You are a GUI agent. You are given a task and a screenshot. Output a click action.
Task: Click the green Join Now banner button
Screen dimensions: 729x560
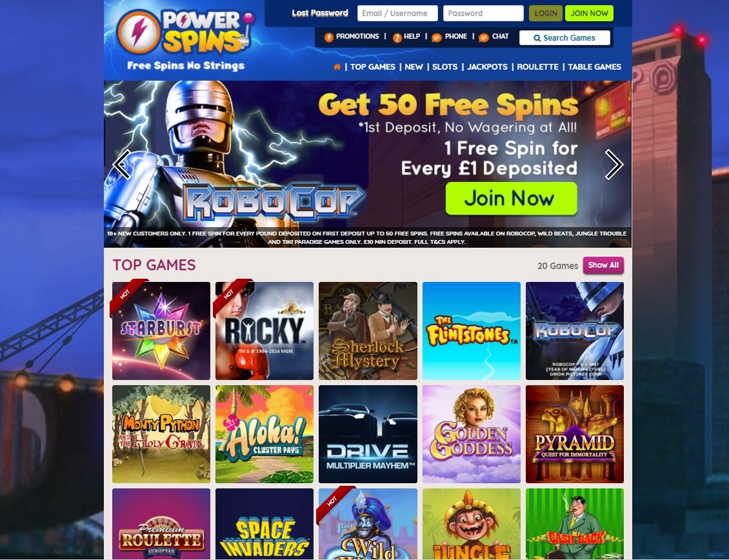[x=512, y=198]
